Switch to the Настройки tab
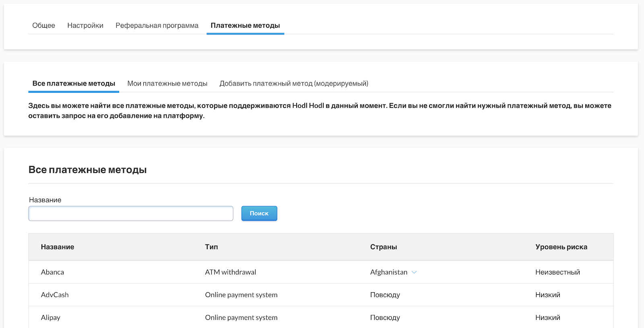644x328 pixels. (85, 25)
